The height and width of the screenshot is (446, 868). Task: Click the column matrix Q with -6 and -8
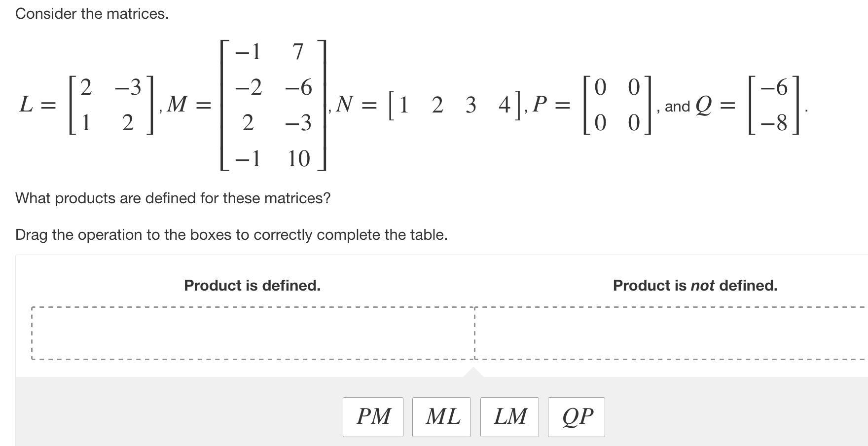click(x=774, y=105)
